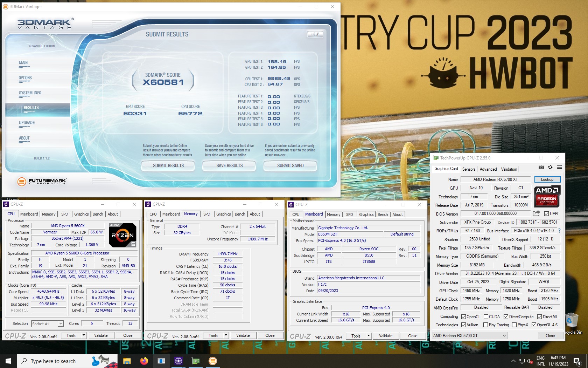Switch to the Validation tab in GPU-Z
This screenshot has height=368, width=588.
pyautogui.click(x=509, y=169)
